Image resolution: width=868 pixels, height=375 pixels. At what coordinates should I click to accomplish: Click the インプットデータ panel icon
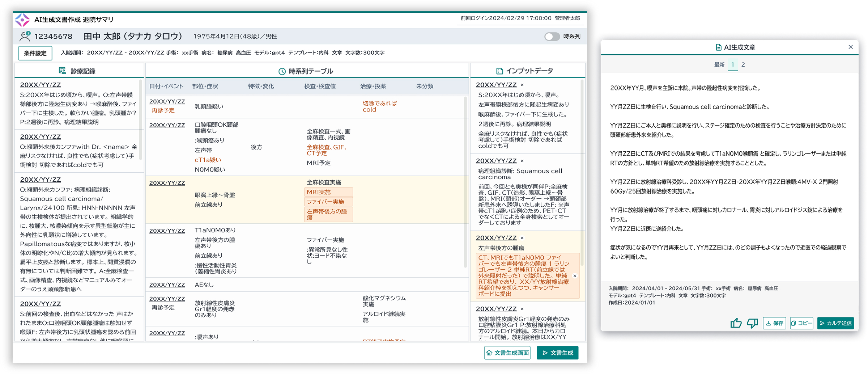click(x=499, y=71)
